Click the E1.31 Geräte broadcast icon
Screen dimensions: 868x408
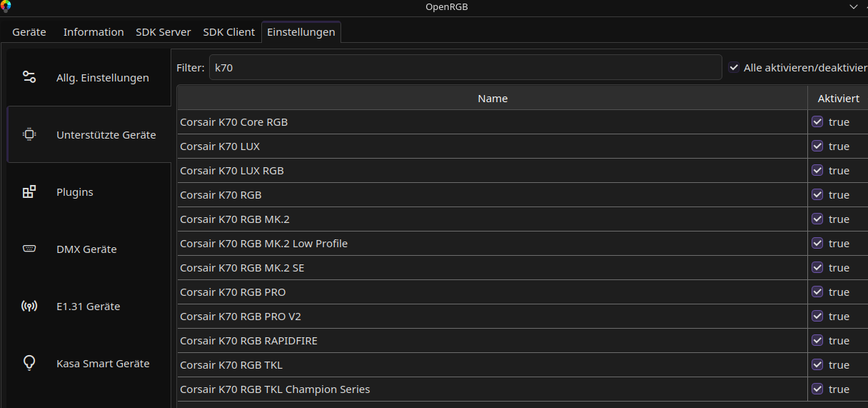(29, 306)
